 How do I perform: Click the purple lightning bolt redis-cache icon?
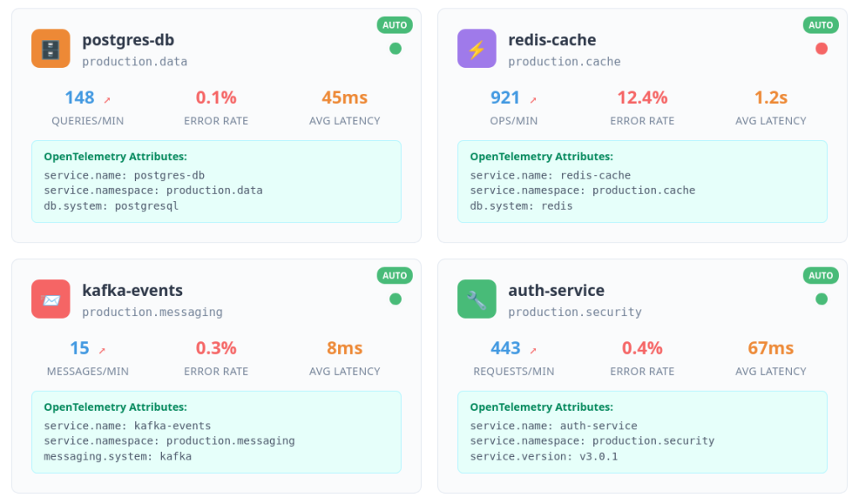coord(476,48)
